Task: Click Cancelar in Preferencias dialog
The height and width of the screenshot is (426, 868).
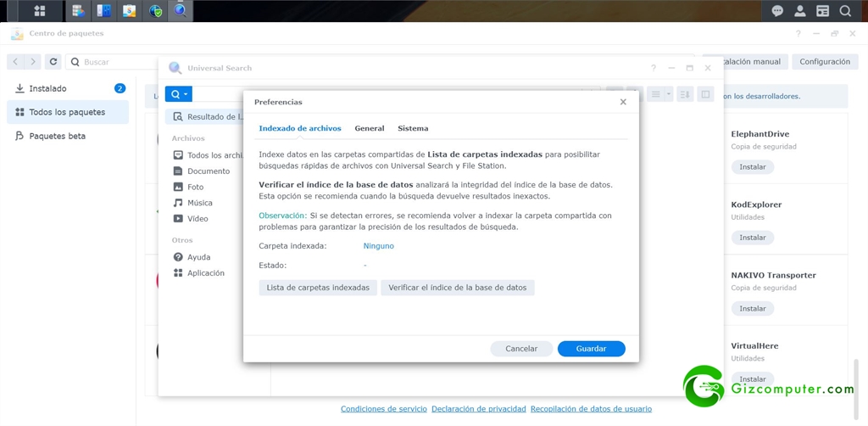Action: click(x=521, y=349)
